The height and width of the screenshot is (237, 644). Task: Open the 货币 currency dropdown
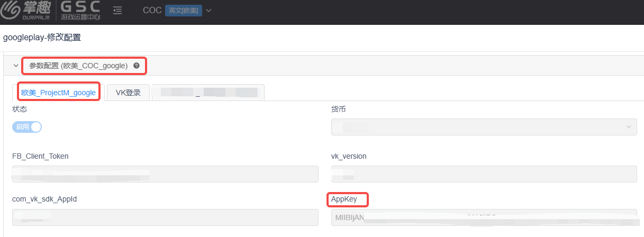click(484, 127)
